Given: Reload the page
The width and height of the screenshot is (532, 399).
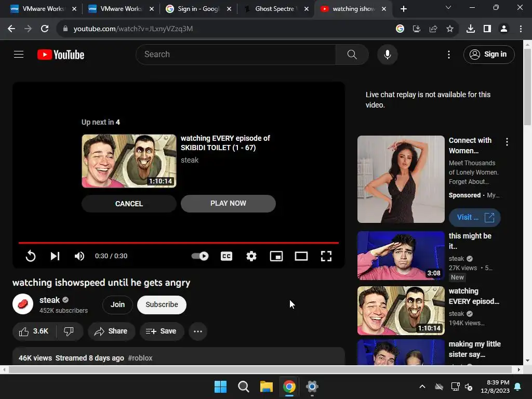Looking at the screenshot, I should (x=45, y=29).
